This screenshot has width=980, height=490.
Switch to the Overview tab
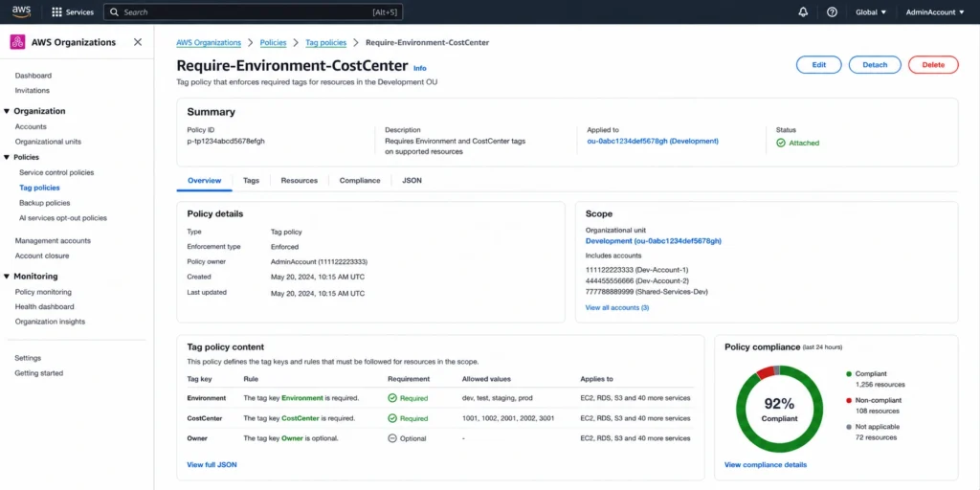(x=205, y=181)
